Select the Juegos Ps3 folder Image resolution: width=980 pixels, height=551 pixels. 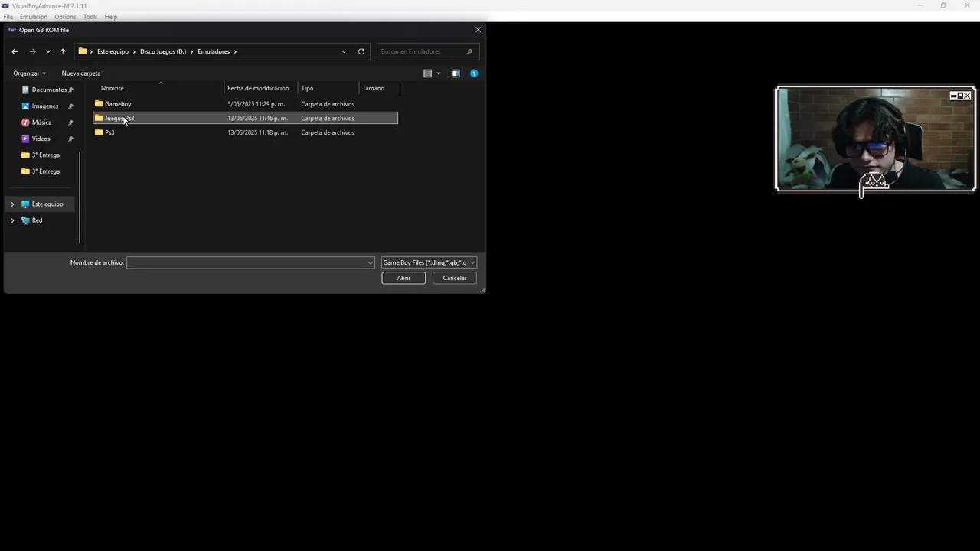(x=245, y=119)
